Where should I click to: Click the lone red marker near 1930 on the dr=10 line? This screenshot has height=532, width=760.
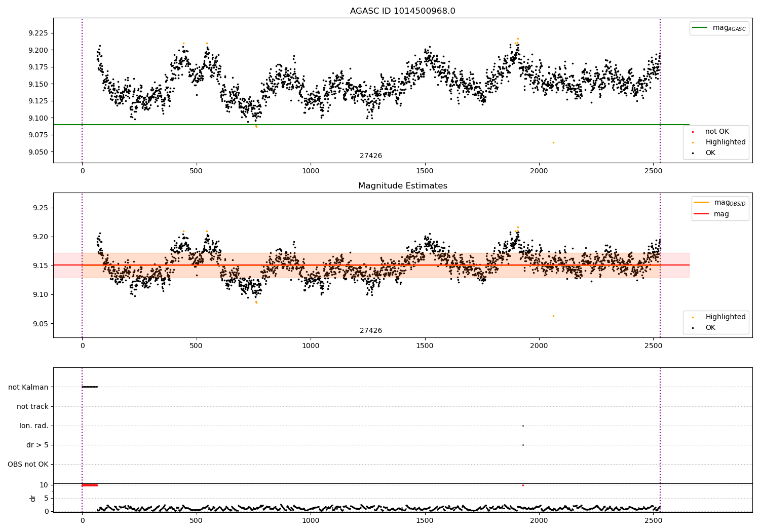pyautogui.click(x=523, y=485)
